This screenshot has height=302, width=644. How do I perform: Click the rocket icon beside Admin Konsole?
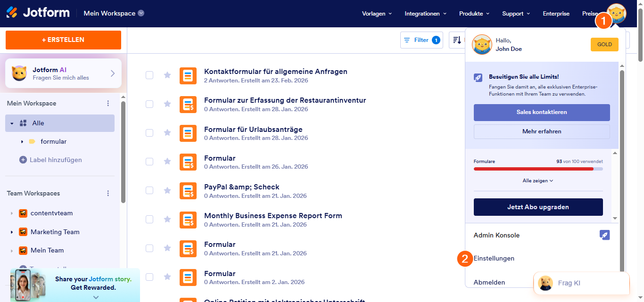pos(605,235)
